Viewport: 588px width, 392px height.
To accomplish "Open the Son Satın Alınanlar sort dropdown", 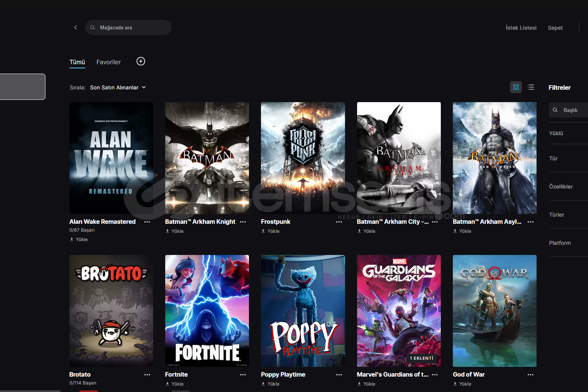I will tap(118, 87).
